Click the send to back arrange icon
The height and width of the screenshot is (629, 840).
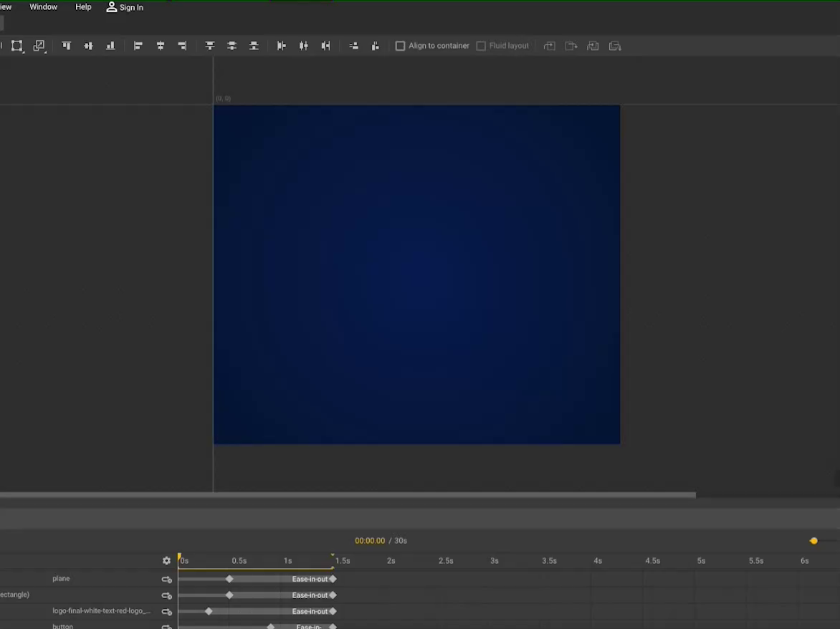615,46
